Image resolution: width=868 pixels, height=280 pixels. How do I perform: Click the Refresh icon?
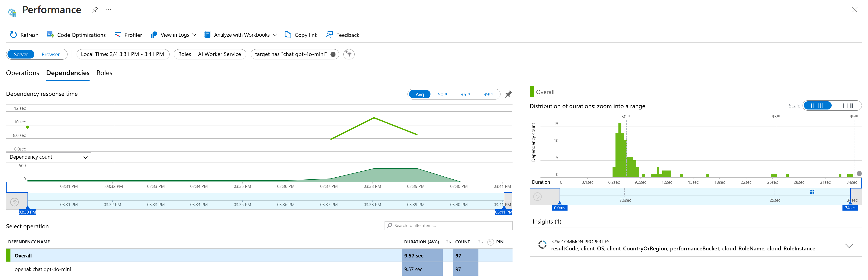pos(13,35)
